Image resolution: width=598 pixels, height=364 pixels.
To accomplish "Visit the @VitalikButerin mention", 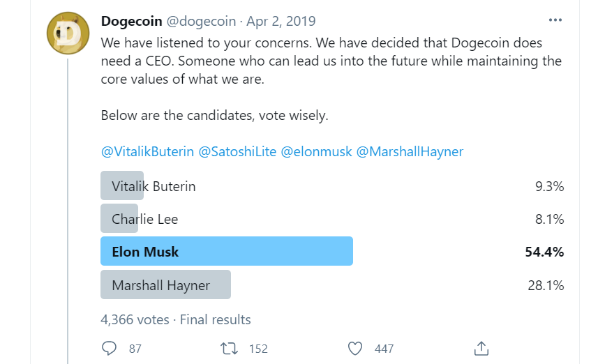I will [148, 152].
